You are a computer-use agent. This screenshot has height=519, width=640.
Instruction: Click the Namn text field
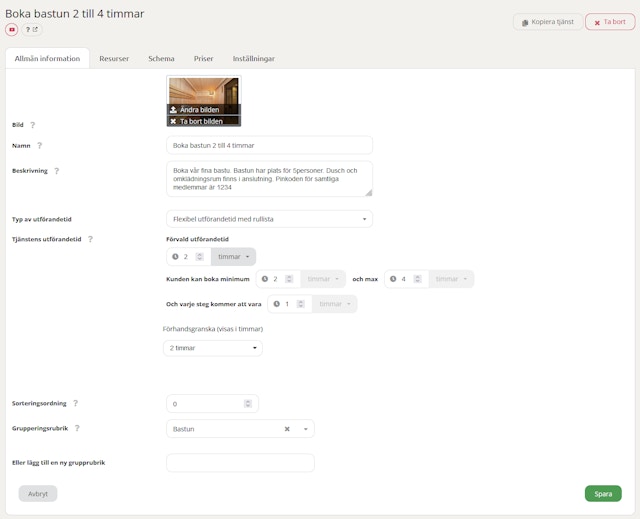click(269, 145)
